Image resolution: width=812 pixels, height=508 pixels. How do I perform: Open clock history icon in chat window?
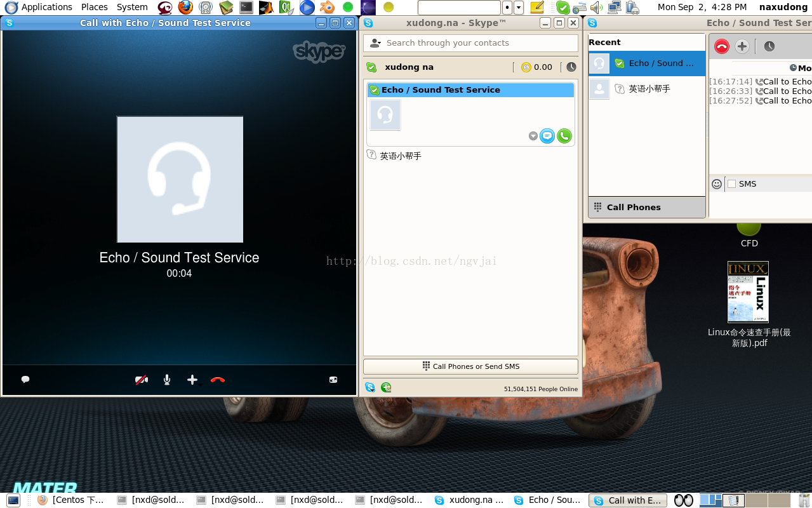coord(769,46)
